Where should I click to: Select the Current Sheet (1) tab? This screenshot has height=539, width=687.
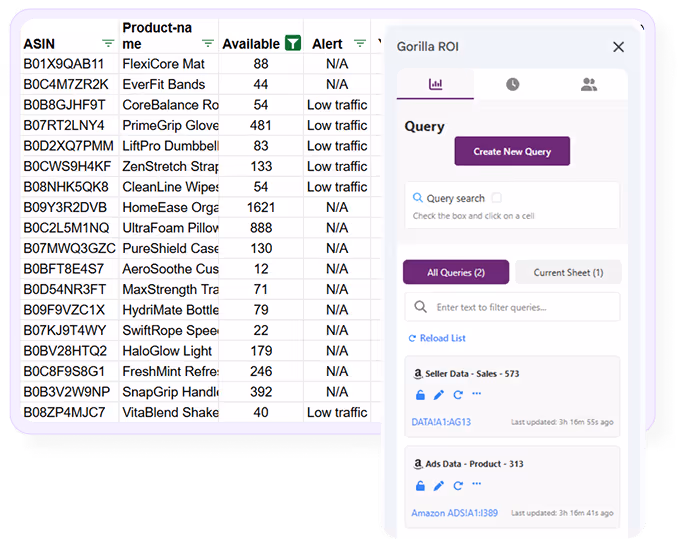(x=568, y=272)
